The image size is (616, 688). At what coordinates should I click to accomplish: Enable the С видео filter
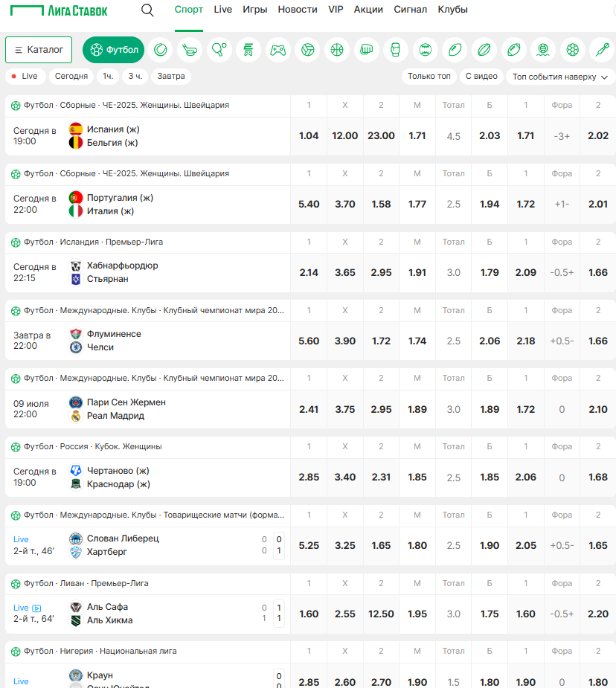pyautogui.click(x=481, y=77)
